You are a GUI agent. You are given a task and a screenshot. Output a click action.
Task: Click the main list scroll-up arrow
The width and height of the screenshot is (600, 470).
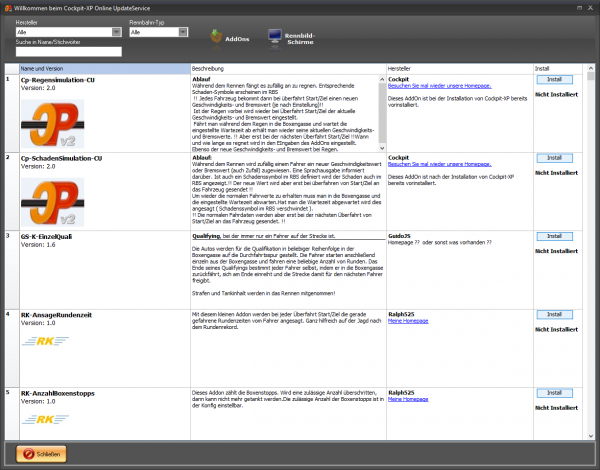[x=590, y=68]
